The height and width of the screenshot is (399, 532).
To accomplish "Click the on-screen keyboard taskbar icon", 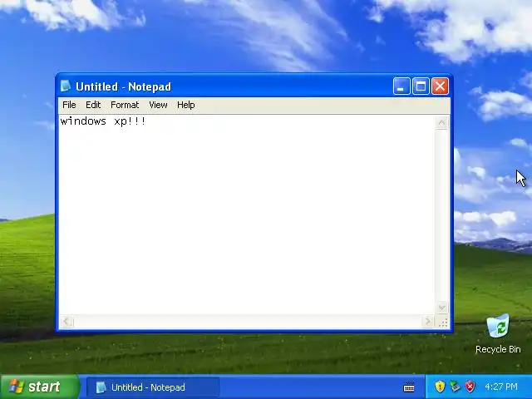I will click(x=409, y=387).
